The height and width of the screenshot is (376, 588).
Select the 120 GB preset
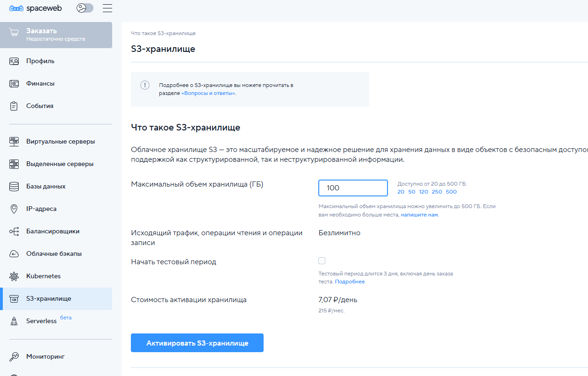click(x=423, y=192)
